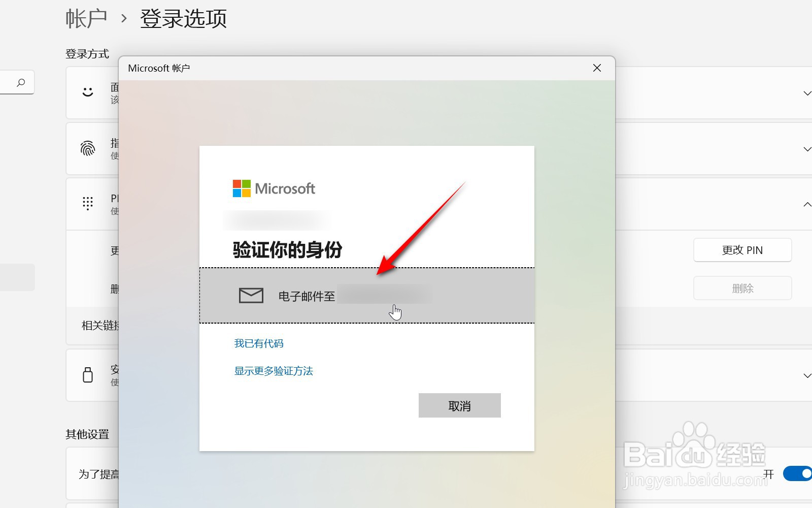The image size is (812, 508).
Task: Open the 我已有代码 link
Action: 259,343
